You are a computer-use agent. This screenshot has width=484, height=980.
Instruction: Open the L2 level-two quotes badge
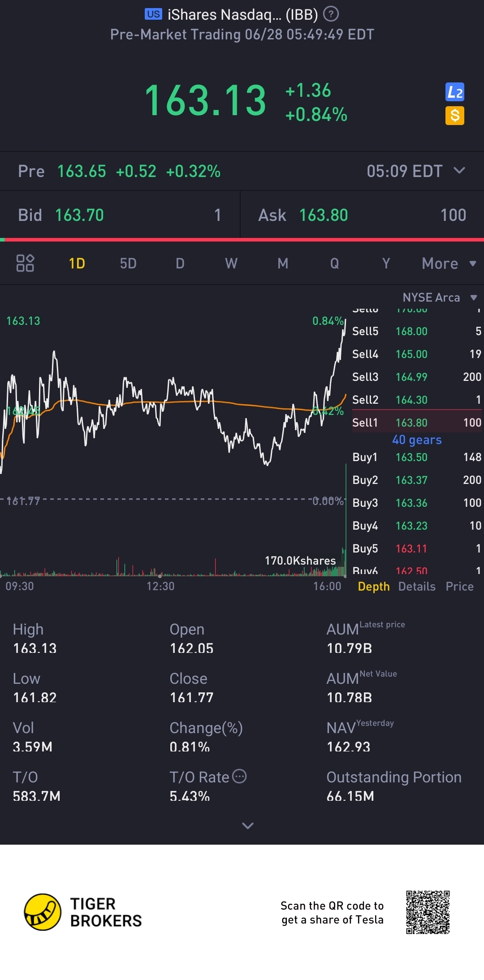tap(455, 92)
